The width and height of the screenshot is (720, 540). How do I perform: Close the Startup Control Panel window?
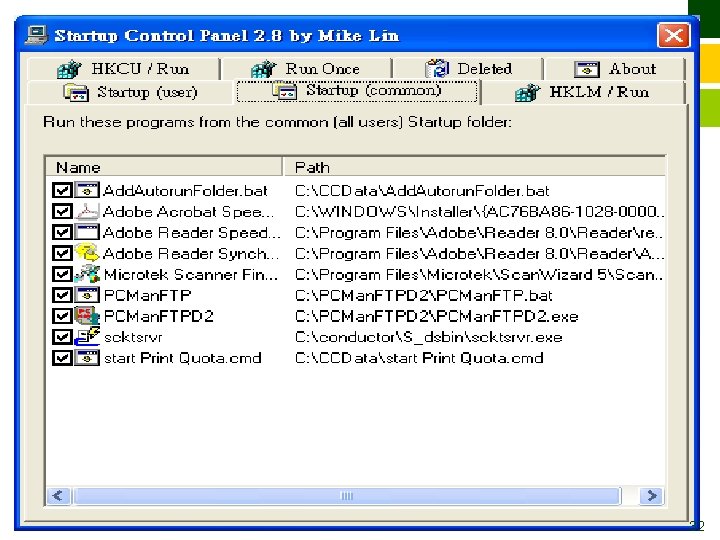click(673, 35)
